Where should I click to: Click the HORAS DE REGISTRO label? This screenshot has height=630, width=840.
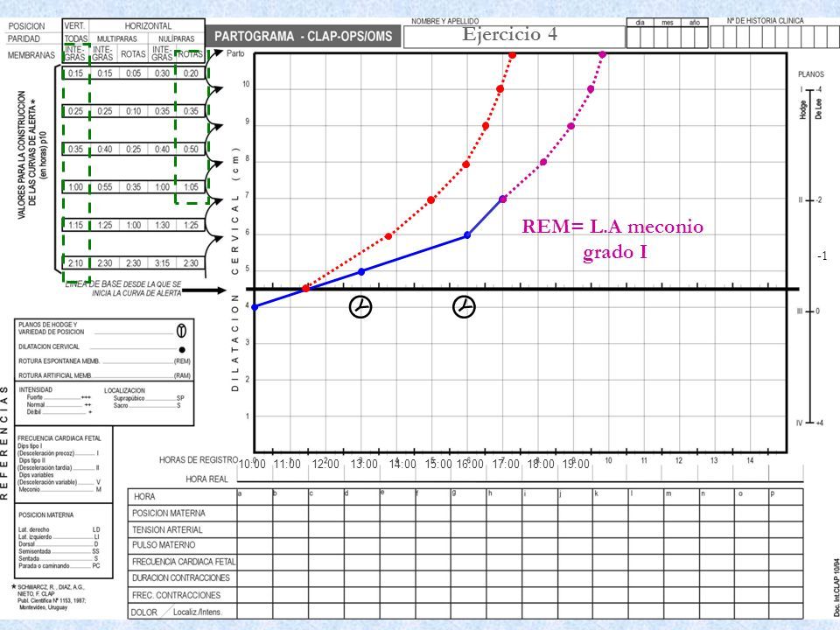tap(199, 460)
